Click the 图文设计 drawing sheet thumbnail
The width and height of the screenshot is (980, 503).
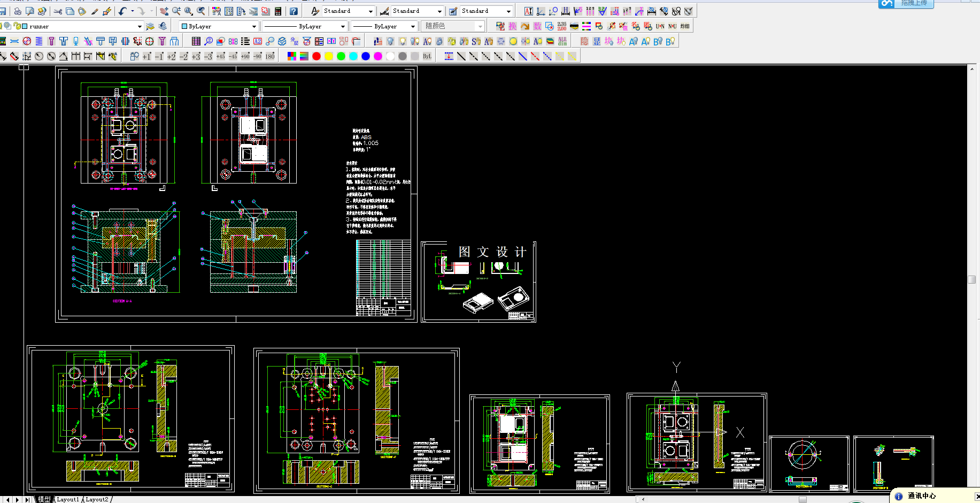pos(479,282)
